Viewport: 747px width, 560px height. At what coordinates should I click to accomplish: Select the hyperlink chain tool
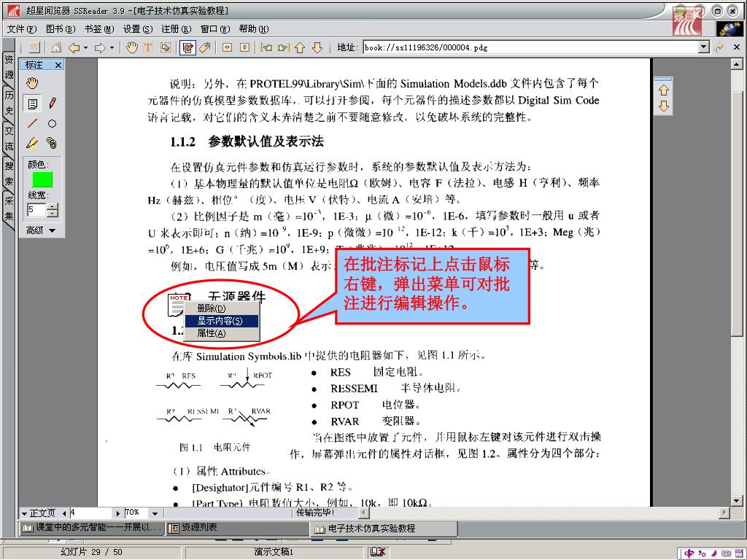(52, 143)
